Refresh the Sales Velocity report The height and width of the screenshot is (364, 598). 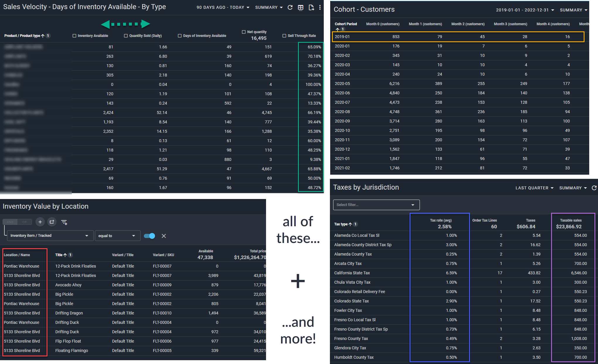point(290,7)
